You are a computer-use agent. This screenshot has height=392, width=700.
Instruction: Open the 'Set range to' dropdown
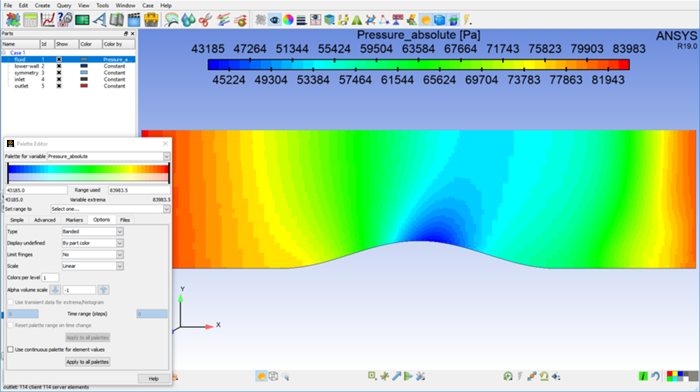[x=110, y=209]
